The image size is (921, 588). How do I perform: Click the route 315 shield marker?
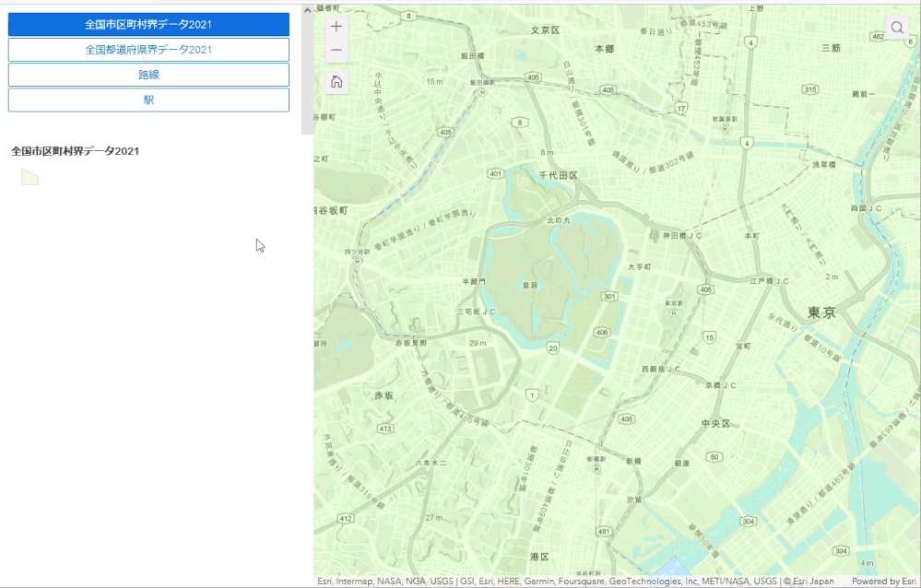810,90
